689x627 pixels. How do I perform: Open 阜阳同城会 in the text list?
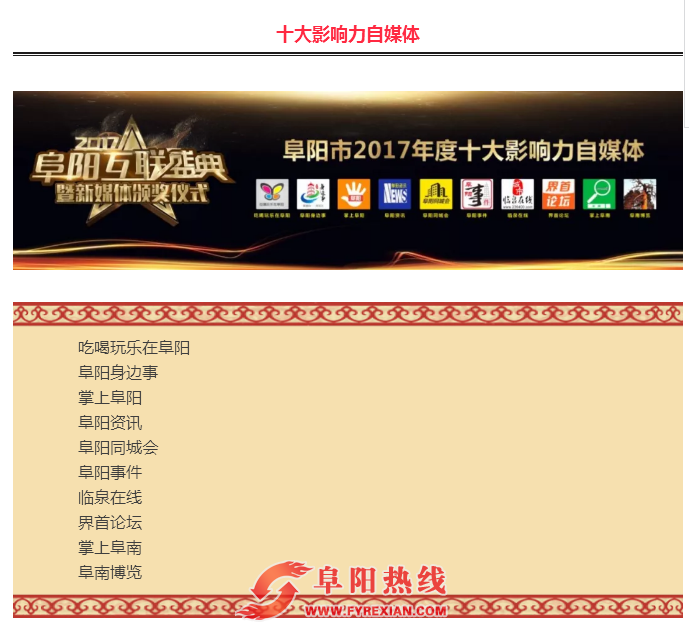118,448
